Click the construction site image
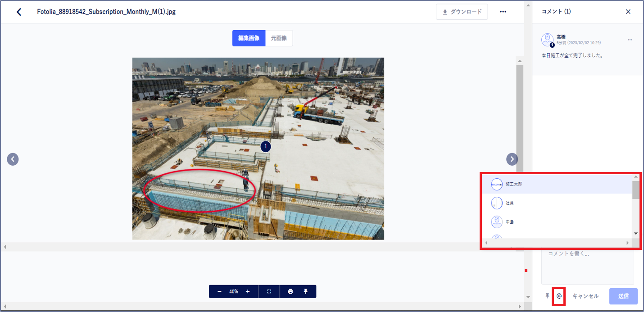This screenshot has width=644, height=312. [258, 149]
